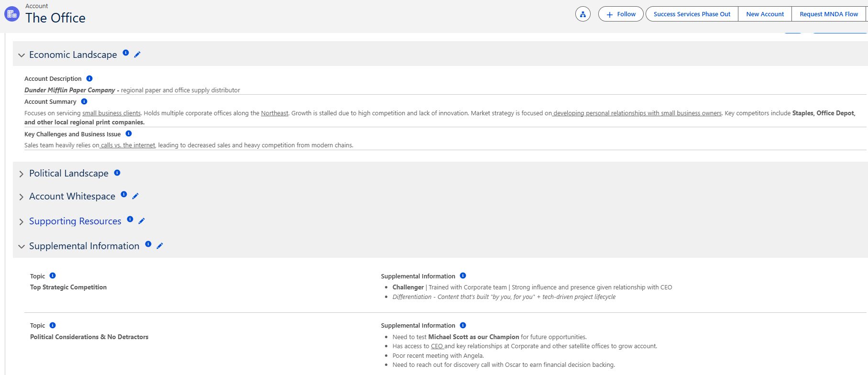Expand the Supporting Resources section
This screenshot has height=375, width=868.
[x=22, y=222]
